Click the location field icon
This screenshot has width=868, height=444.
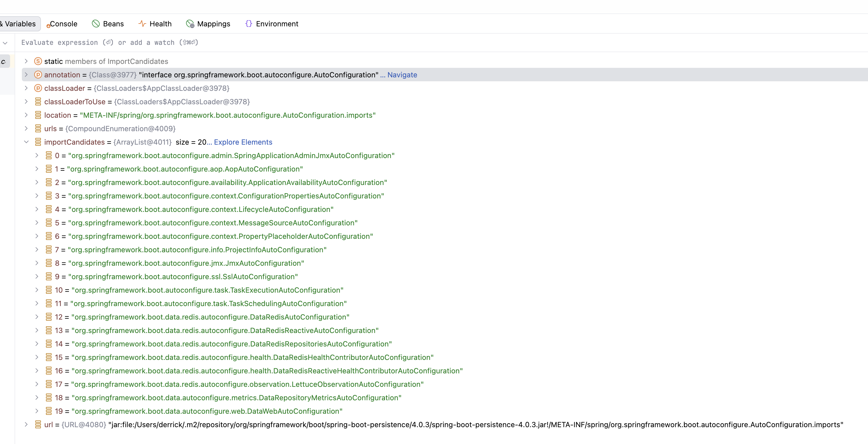(38, 115)
